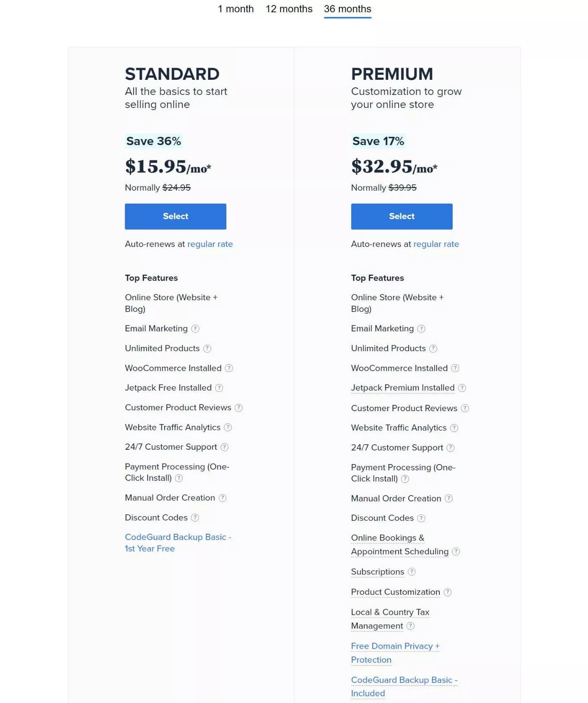Open regular rate link under Premium plan
The height and width of the screenshot is (703, 588).
pyautogui.click(x=436, y=244)
